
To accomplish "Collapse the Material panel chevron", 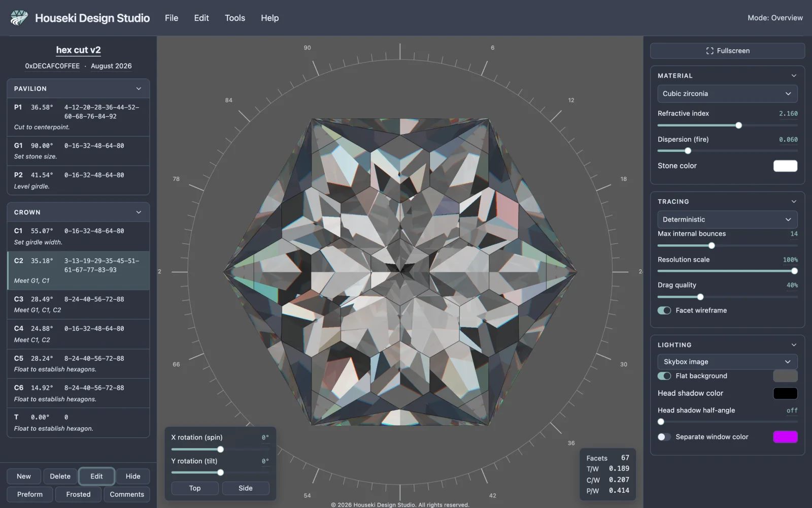I will [x=794, y=76].
